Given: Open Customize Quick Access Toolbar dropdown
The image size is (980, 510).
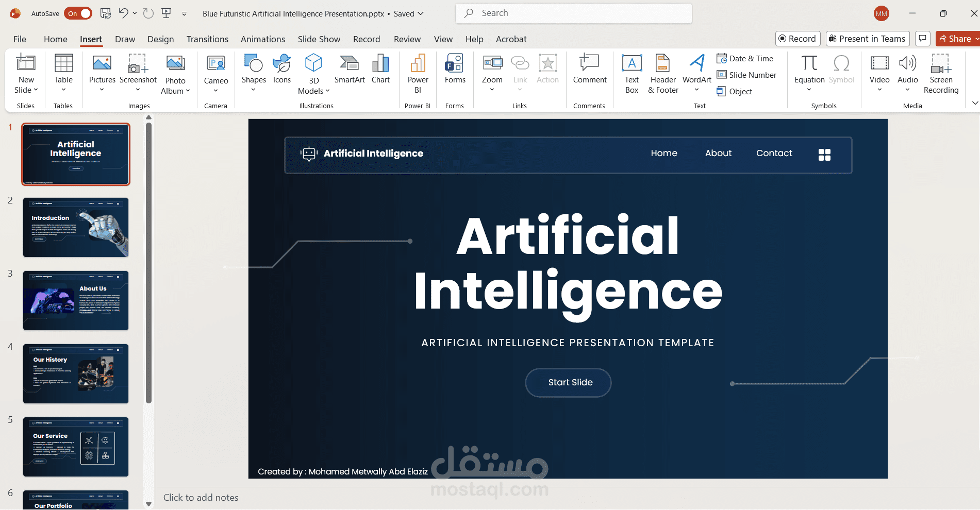Looking at the screenshot, I should pos(184,14).
